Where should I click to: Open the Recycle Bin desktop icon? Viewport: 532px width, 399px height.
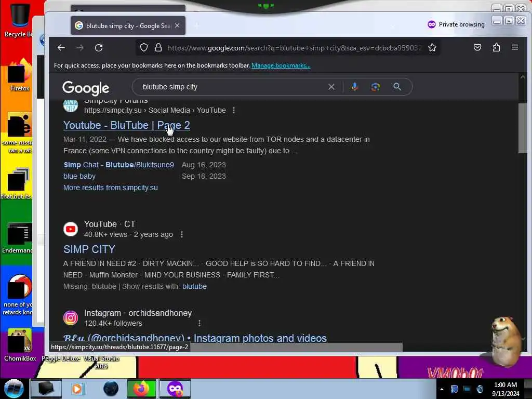coord(19,20)
